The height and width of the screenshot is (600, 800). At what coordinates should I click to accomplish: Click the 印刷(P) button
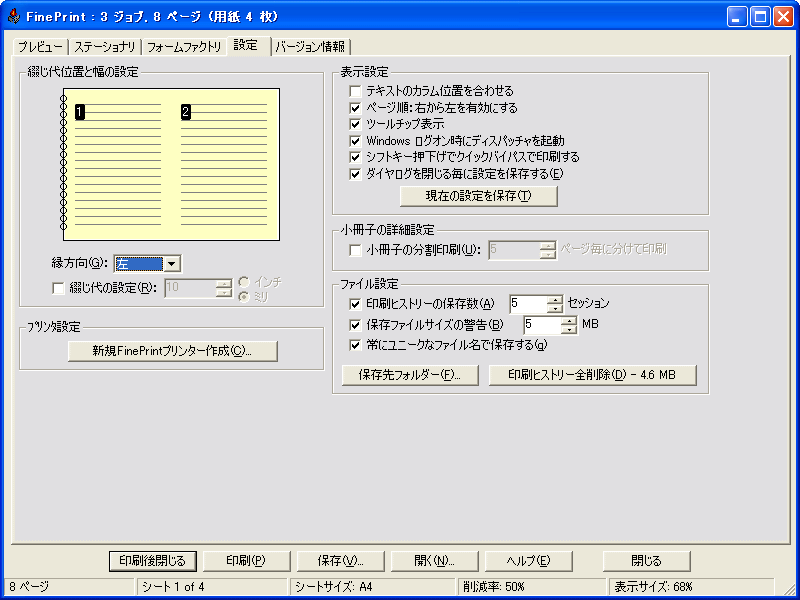click(246, 561)
